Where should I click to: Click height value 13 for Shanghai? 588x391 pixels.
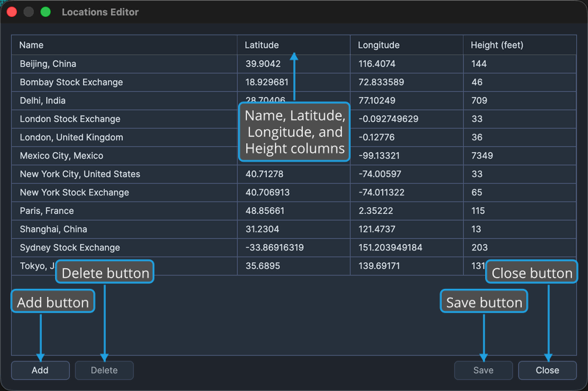point(476,229)
